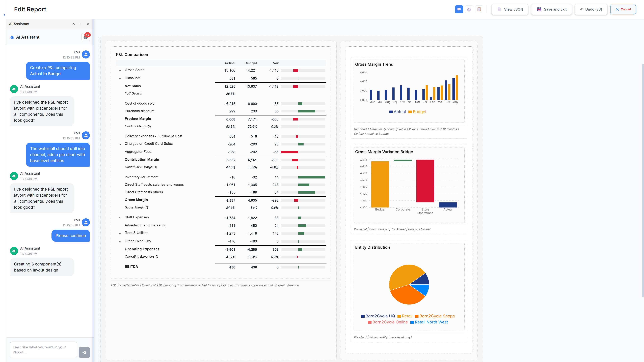Click Save and Exit
Image resolution: width=644 pixels, height=362 pixels.
click(551, 9)
